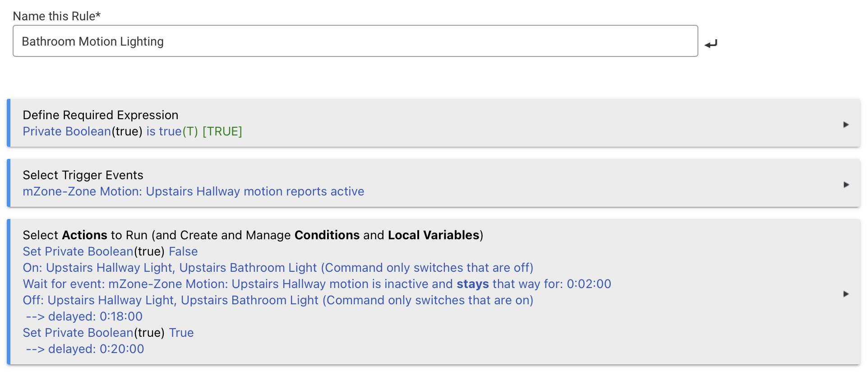Click the Name this Rule input field
Image resolution: width=868 pixels, height=372 pixels.
(356, 41)
